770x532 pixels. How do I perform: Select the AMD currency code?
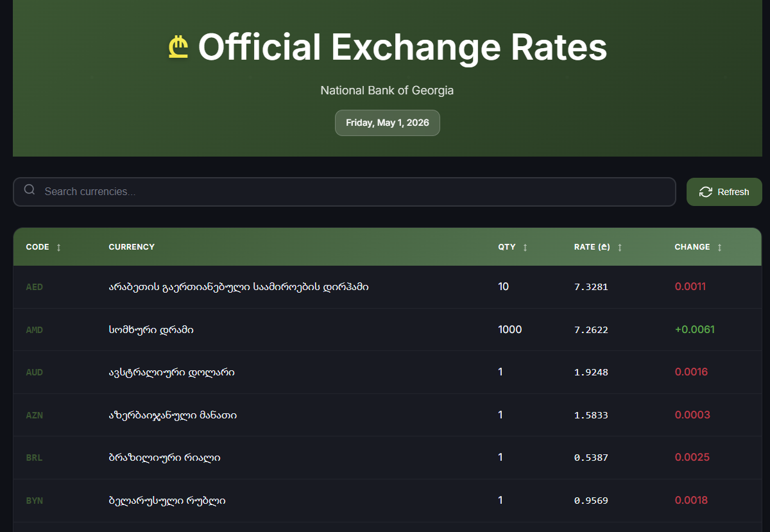tap(35, 330)
